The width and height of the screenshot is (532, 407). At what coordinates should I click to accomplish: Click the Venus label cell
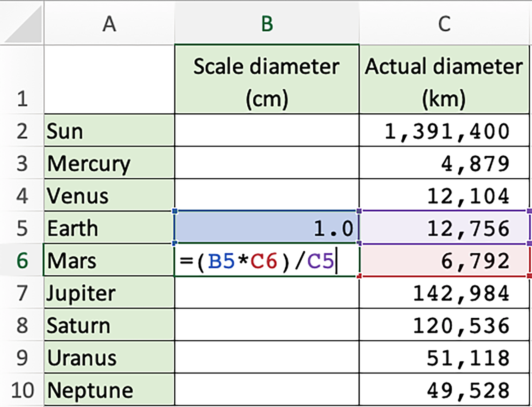[x=109, y=195]
